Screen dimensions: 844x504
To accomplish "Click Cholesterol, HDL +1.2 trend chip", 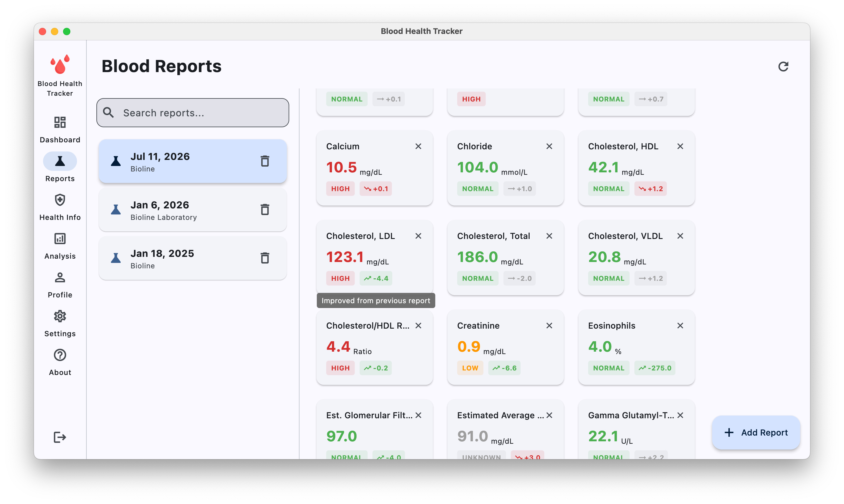I will [x=650, y=189].
